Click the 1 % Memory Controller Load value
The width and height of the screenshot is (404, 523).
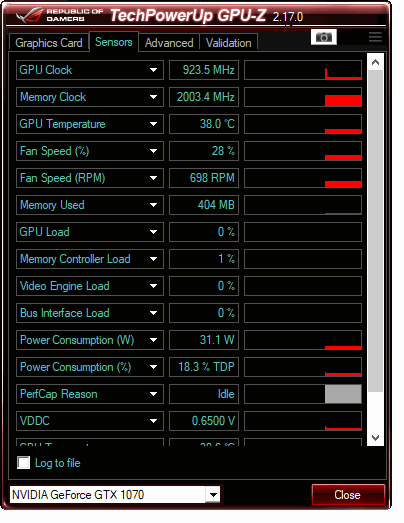tap(204, 259)
